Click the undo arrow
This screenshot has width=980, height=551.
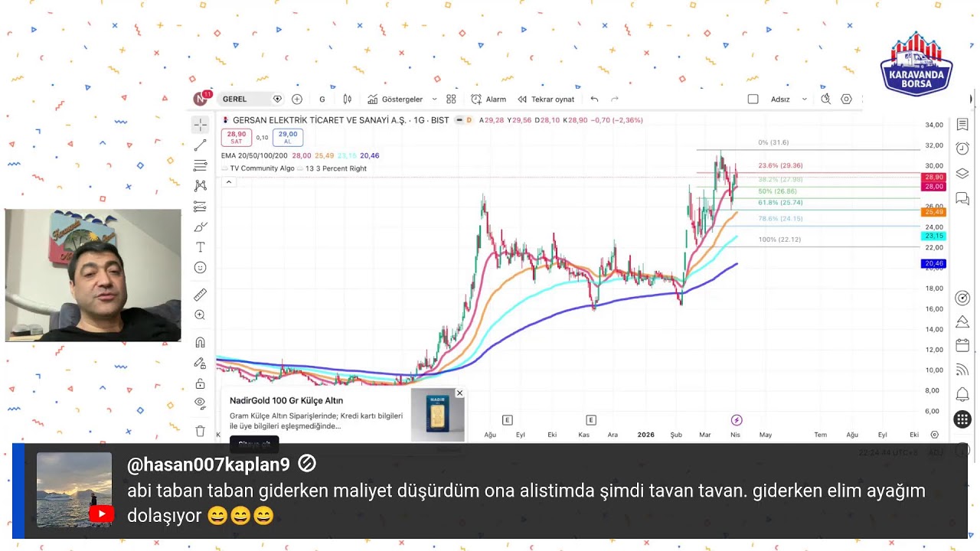594,99
